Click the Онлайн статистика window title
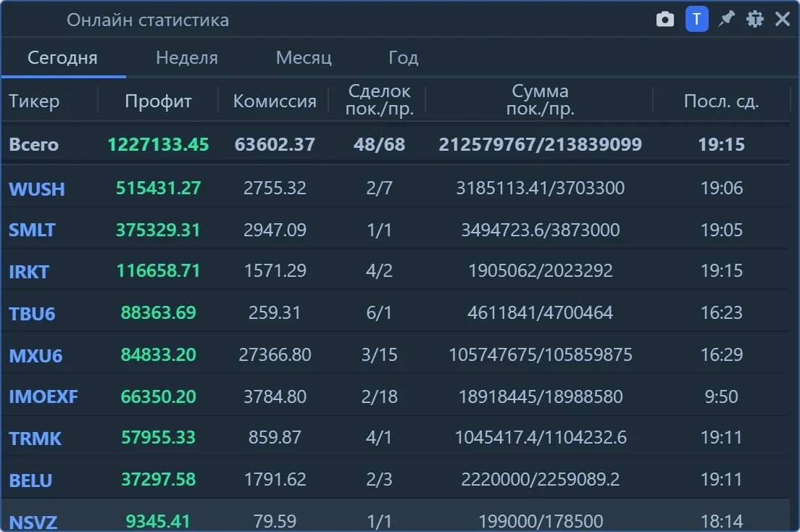The height and width of the screenshot is (532, 800). 147,20
